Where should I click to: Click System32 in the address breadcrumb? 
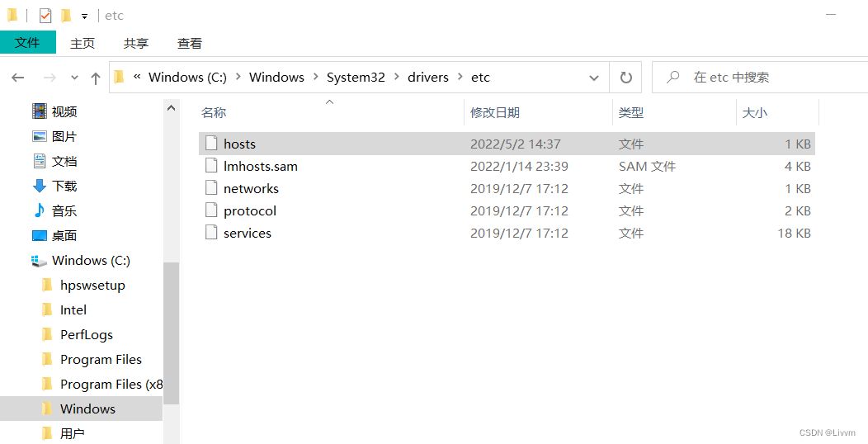(356, 78)
